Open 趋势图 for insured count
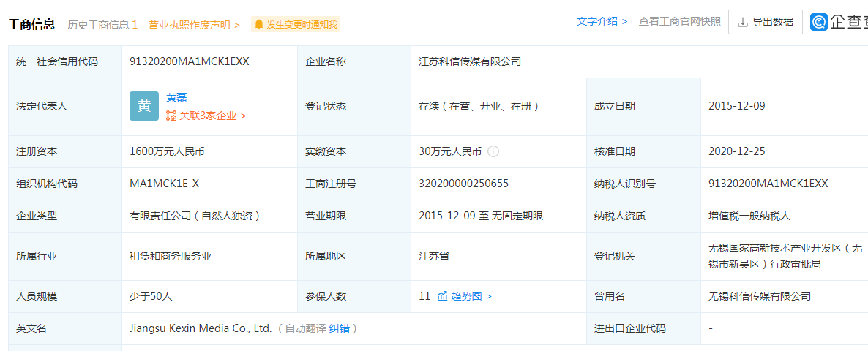This screenshot has width=868, height=351. [x=471, y=296]
